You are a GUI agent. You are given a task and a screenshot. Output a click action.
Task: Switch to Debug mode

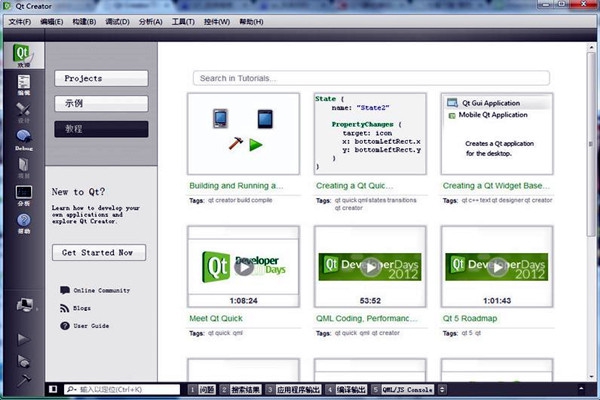click(x=23, y=140)
